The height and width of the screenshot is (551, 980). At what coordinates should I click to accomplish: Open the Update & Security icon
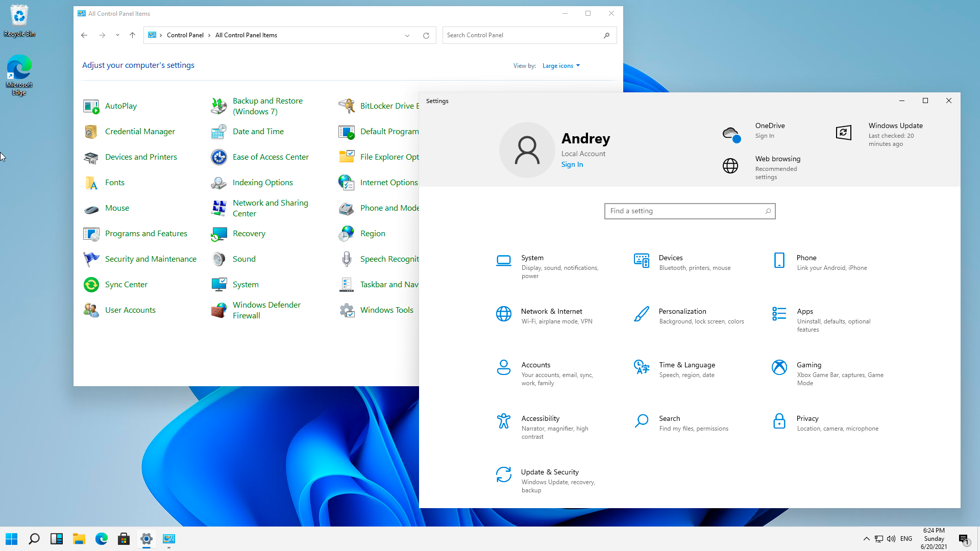[503, 474]
